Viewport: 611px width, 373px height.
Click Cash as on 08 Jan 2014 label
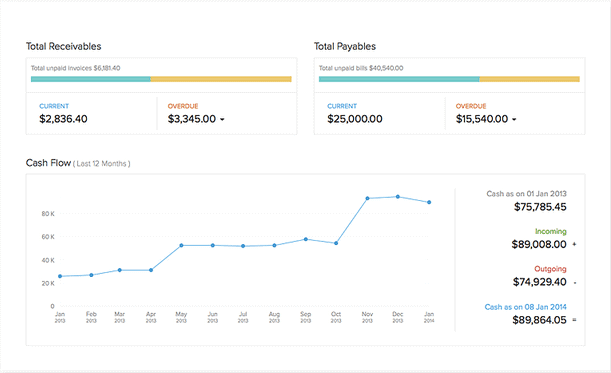(525, 307)
